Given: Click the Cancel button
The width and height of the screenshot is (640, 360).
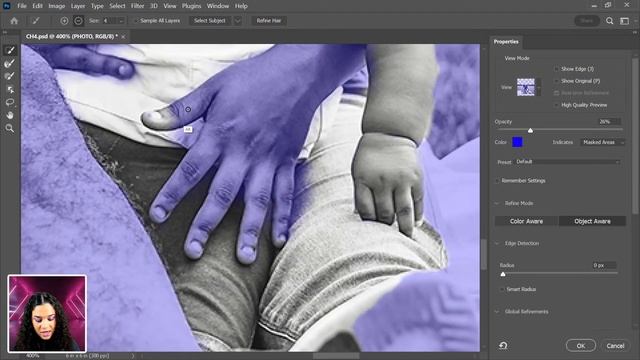Looking at the screenshot, I should (615, 346).
